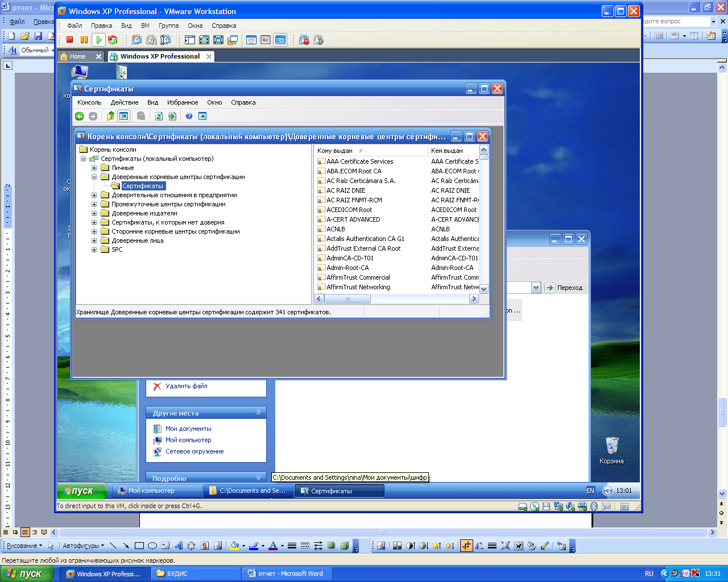Viewport: 728px width, 582px height.
Task: Click the red VMware Power Off button
Action: 70,40
